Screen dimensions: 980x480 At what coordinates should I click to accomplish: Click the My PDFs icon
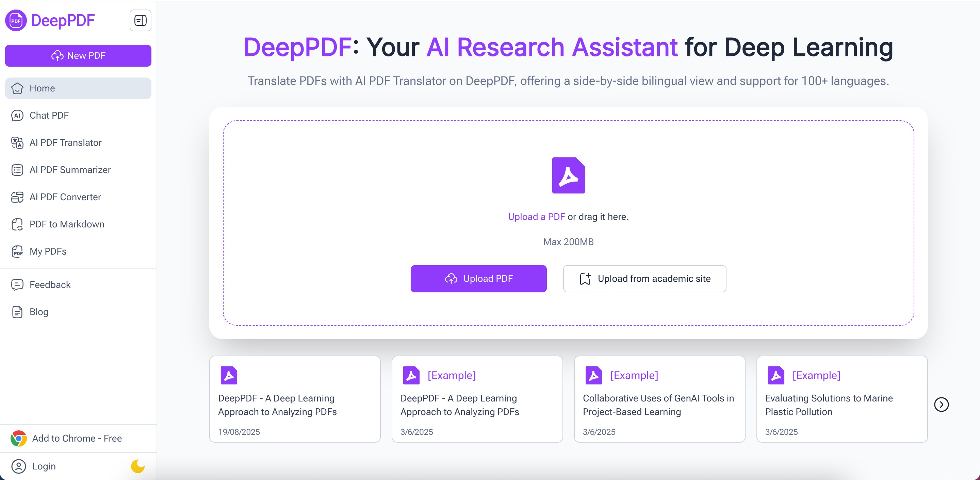click(17, 252)
